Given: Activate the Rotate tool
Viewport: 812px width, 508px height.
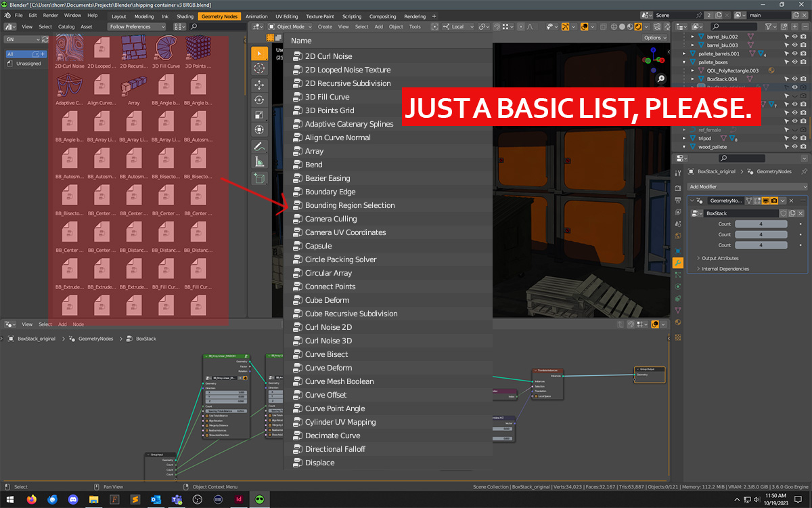Looking at the screenshot, I should point(259,100).
